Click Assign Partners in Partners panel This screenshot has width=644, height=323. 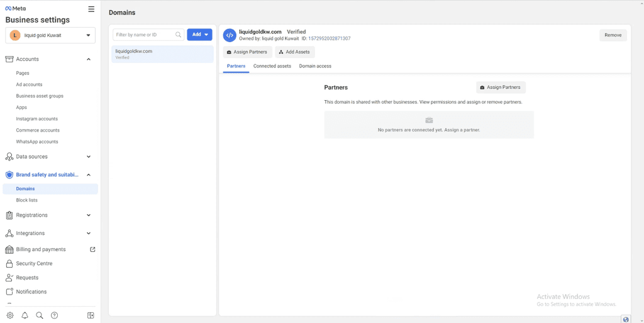pos(501,88)
